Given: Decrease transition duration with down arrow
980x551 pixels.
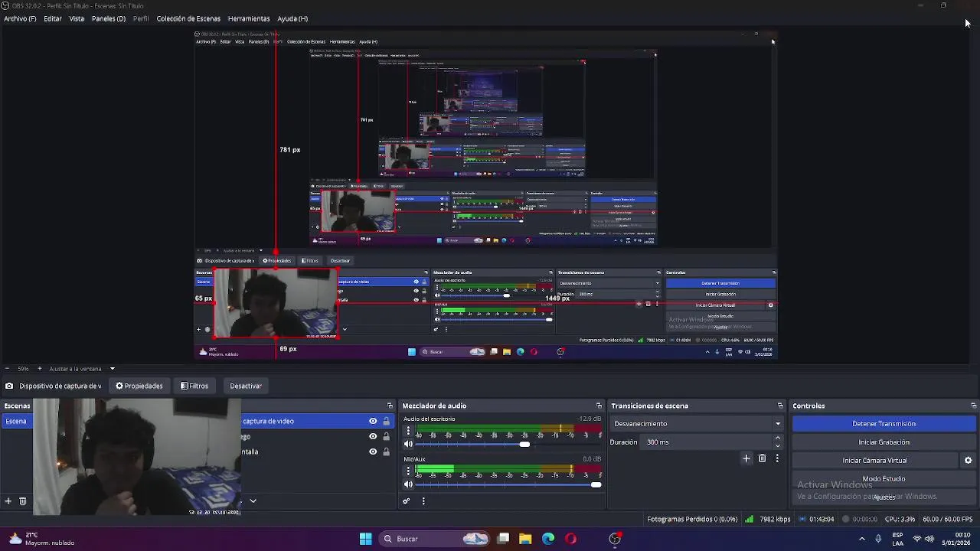Looking at the screenshot, I should [778, 445].
